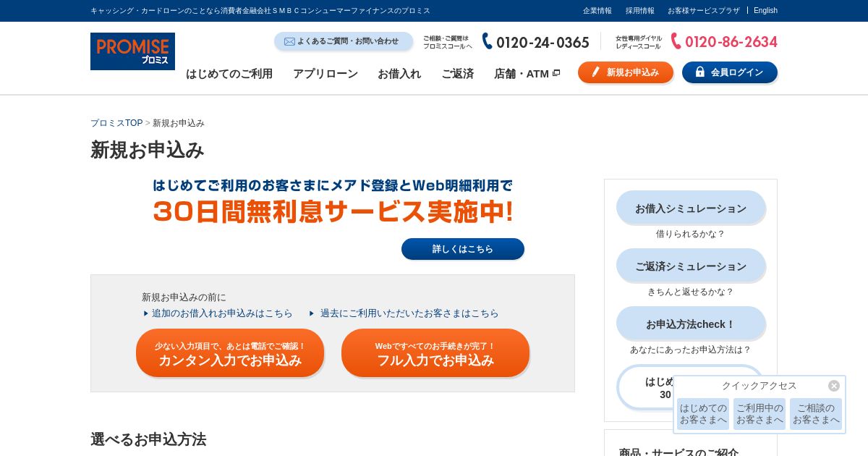Click the partially hidden はじめ 30 sidebar button
The height and width of the screenshot is (456, 868).
point(645,388)
